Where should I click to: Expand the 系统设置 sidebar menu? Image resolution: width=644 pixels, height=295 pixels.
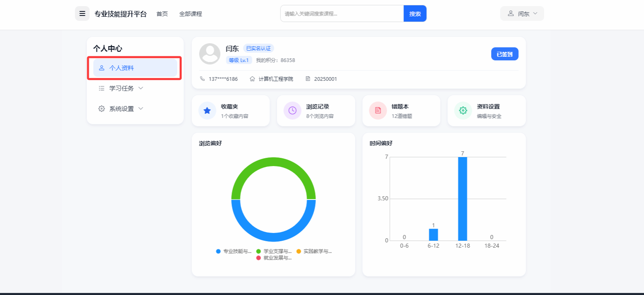click(121, 109)
